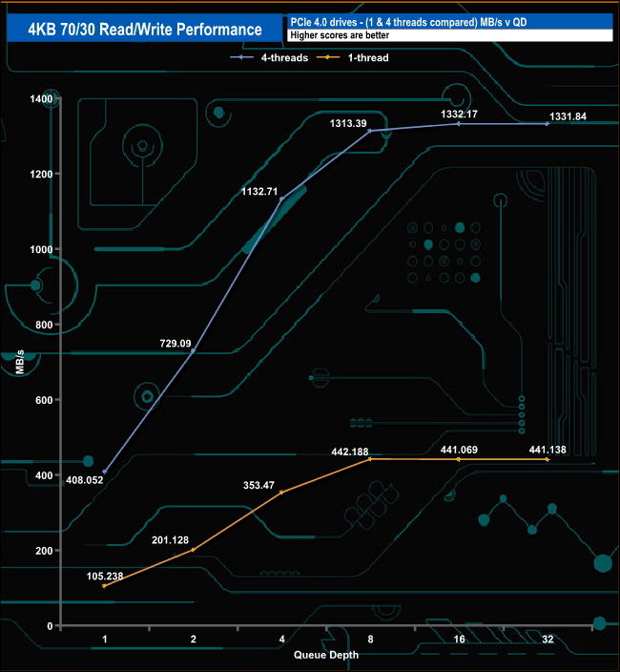Click the 1-thread data point at queue depth 8
This screenshot has height=672, width=620.
(370, 459)
